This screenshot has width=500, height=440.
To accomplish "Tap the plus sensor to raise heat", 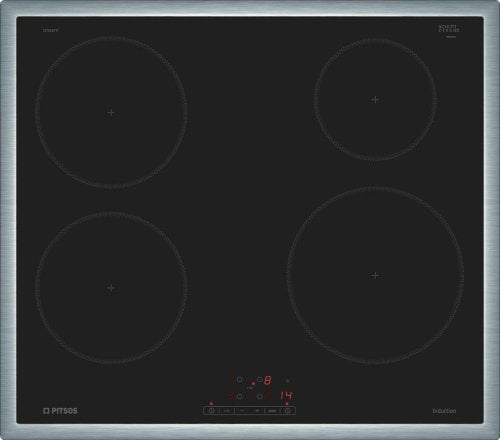I will click(x=257, y=411).
